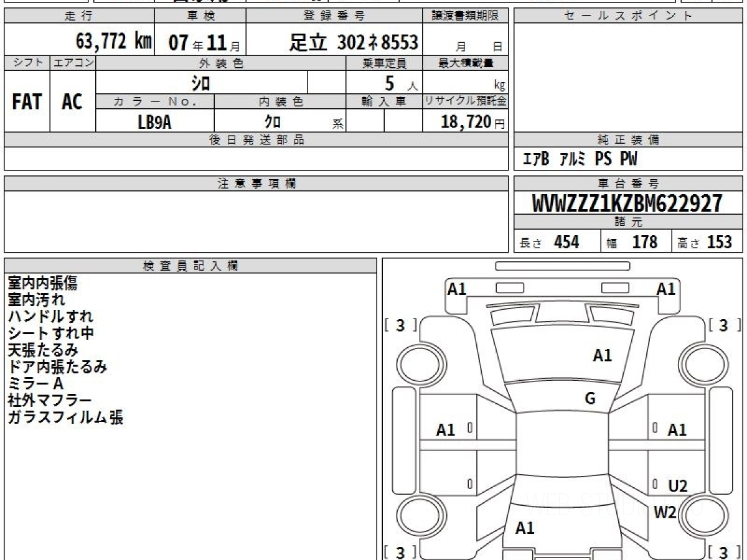This screenshot has height=560, width=747.
Task: Click the エアコン label
Action: [73, 63]
